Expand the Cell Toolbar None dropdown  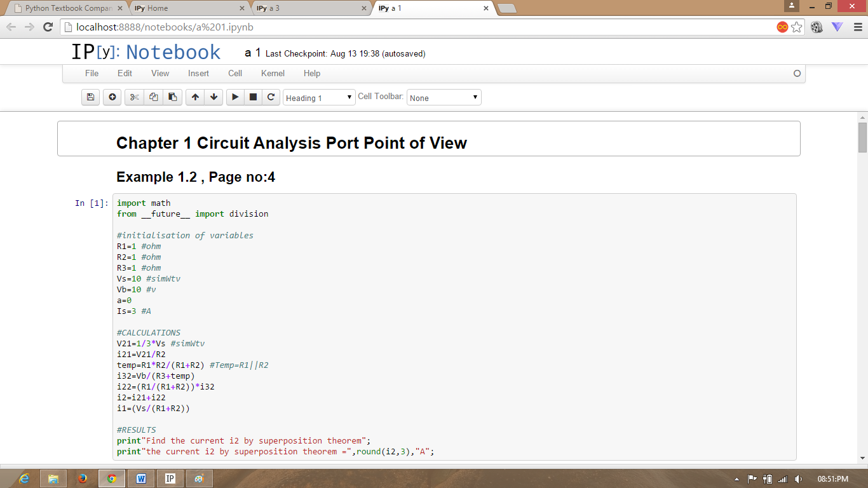(x=444, y=98)
